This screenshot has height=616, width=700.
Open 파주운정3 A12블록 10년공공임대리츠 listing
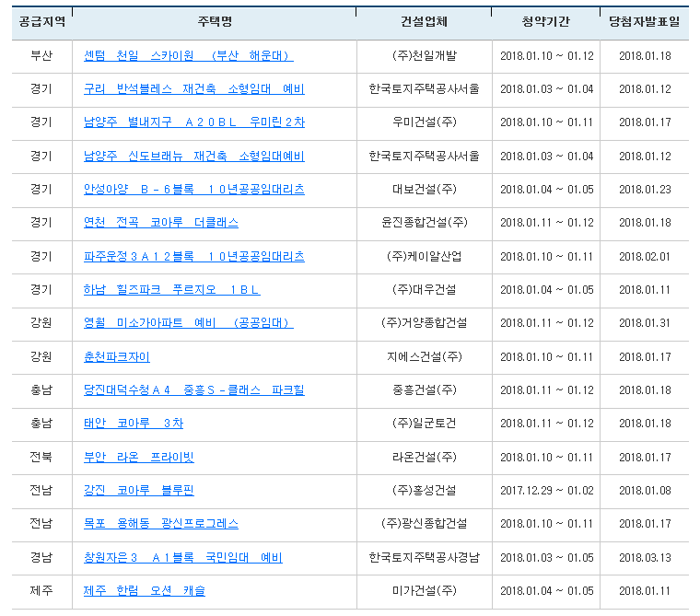click(193, 256)
